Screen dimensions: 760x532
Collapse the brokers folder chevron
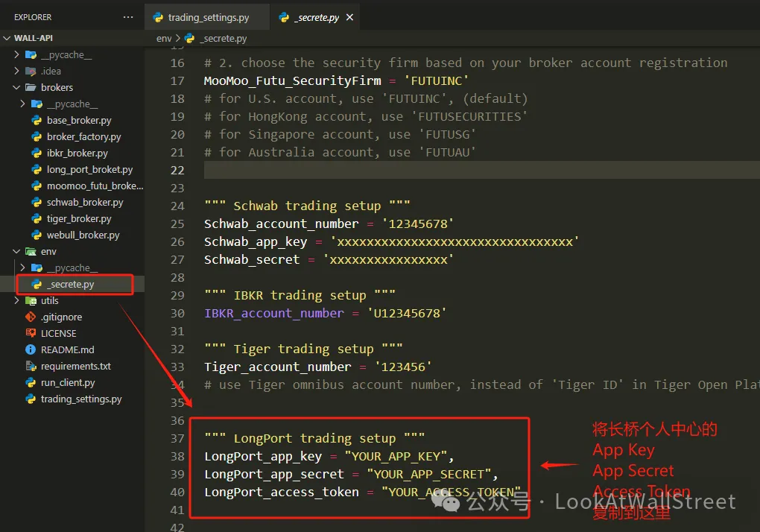[17, 88]
